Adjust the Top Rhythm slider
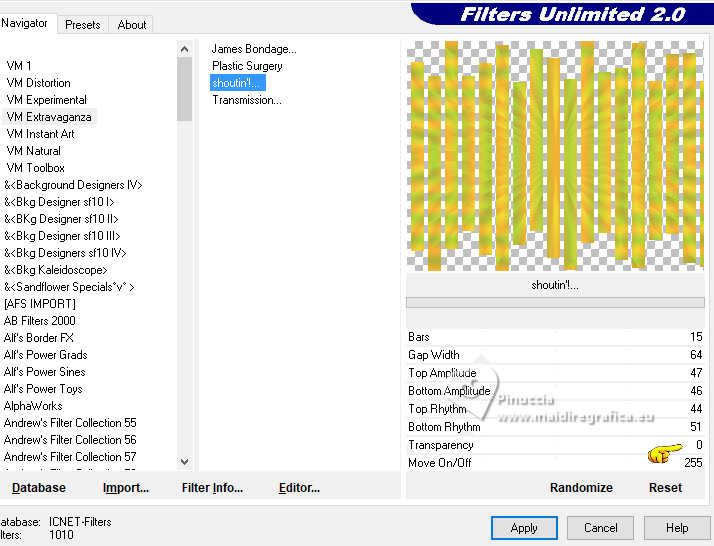Screen dimensions: 714x546 (x=555, y=409)
